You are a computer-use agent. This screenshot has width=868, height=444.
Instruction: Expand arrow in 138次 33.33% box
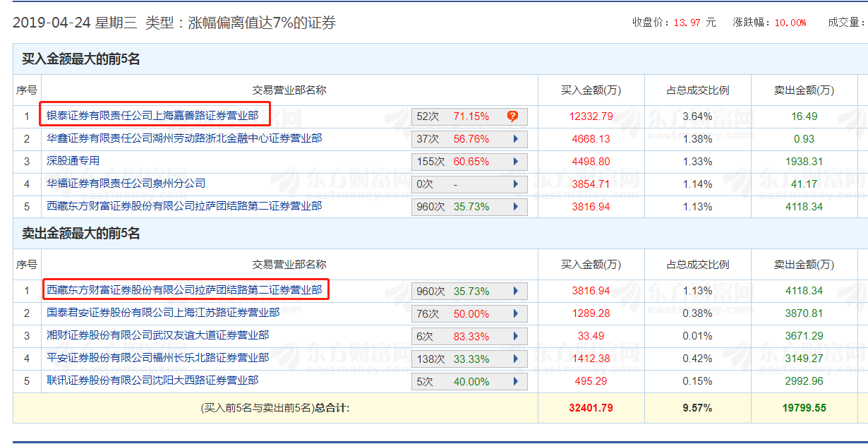click(x=516, y=359)
